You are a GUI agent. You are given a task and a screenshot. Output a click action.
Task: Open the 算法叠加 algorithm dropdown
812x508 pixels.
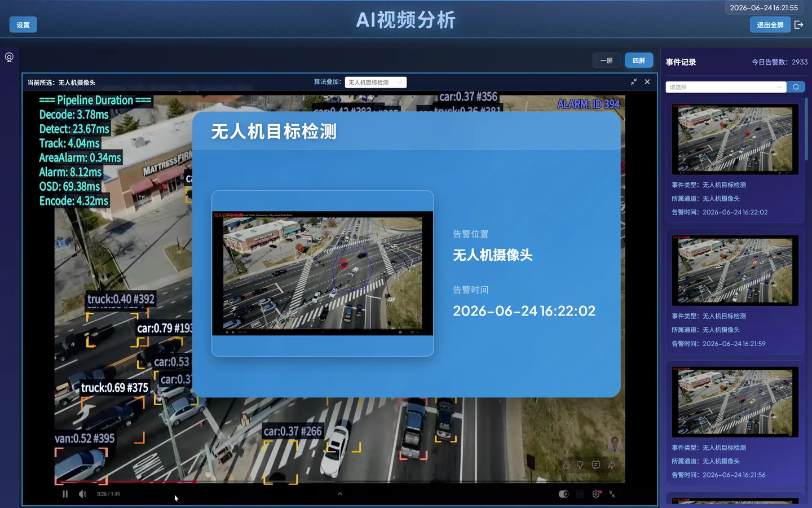376,82
